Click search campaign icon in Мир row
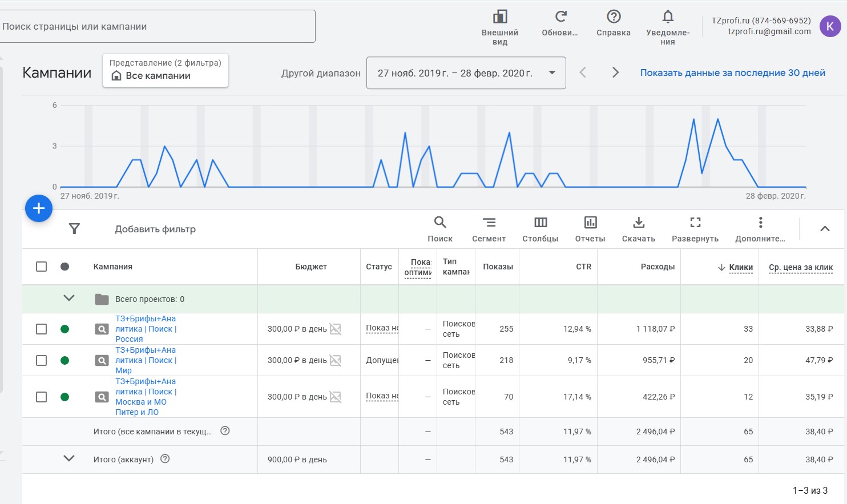The height and width of the screenshot is (504, 847). pyautogui.click(x=102, y=360)
